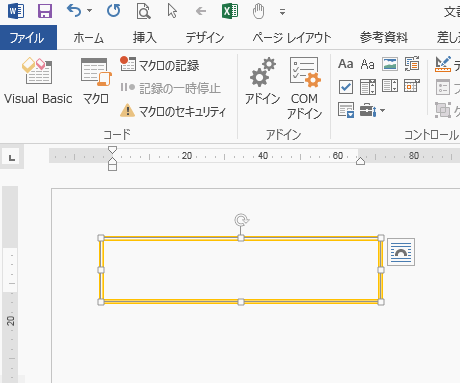Insert Repeating Section content control
Screen dimensions: 460x383
click(x=346, y=110)
